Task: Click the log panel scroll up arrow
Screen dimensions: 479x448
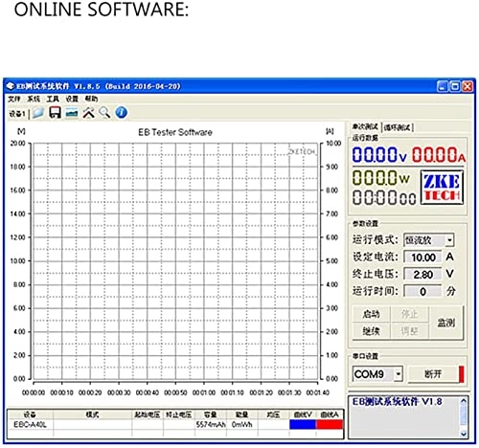Action: [464, 400]
